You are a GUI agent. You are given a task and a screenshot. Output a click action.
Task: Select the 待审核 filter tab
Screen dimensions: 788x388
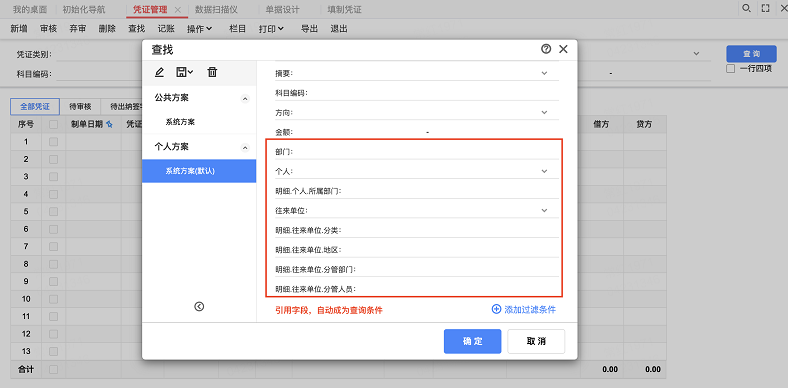[x=80, y=107]
